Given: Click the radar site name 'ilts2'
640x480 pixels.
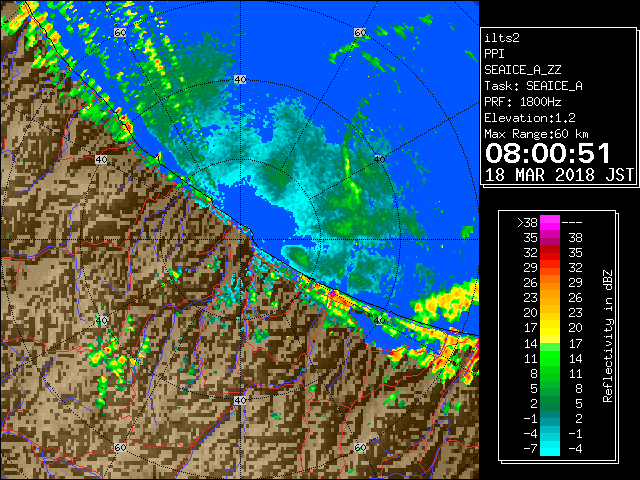Looking at the screenshot, I should [x=502, y=38].
